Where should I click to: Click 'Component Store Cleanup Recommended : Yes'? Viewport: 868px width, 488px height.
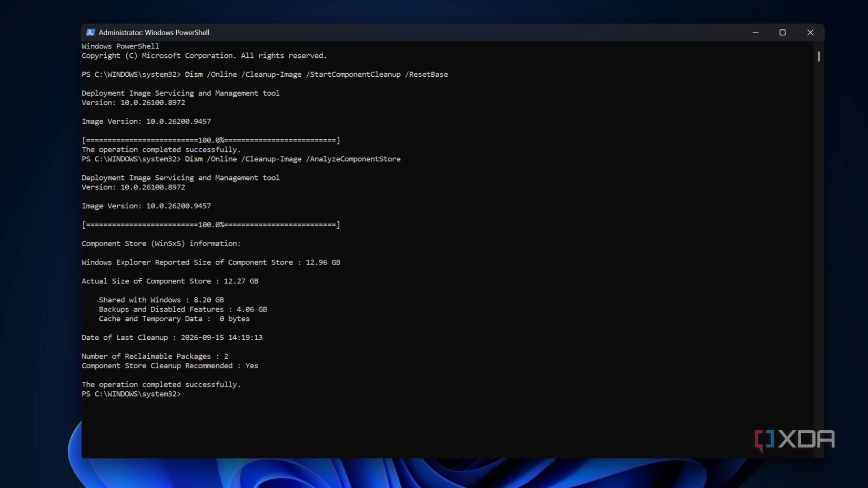click(170, 366)
